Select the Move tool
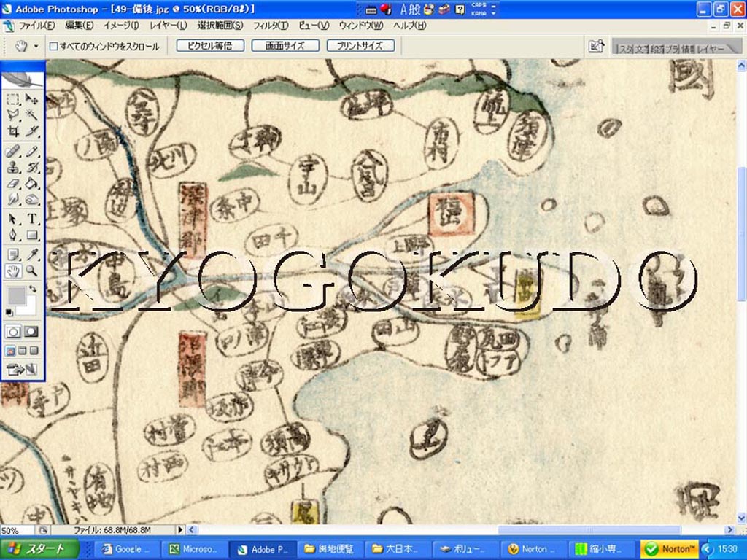Screen dimensions: 747x560 coord(31,99)
